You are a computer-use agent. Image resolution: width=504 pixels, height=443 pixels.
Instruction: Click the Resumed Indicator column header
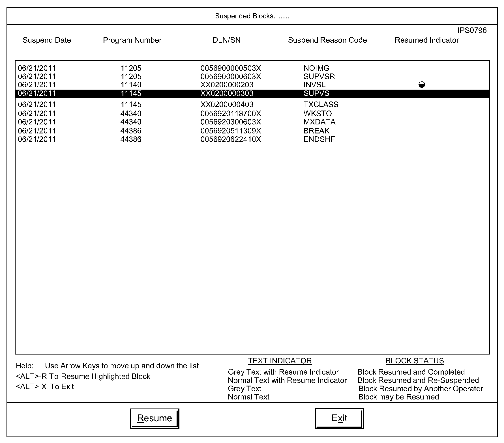[426, 40]
